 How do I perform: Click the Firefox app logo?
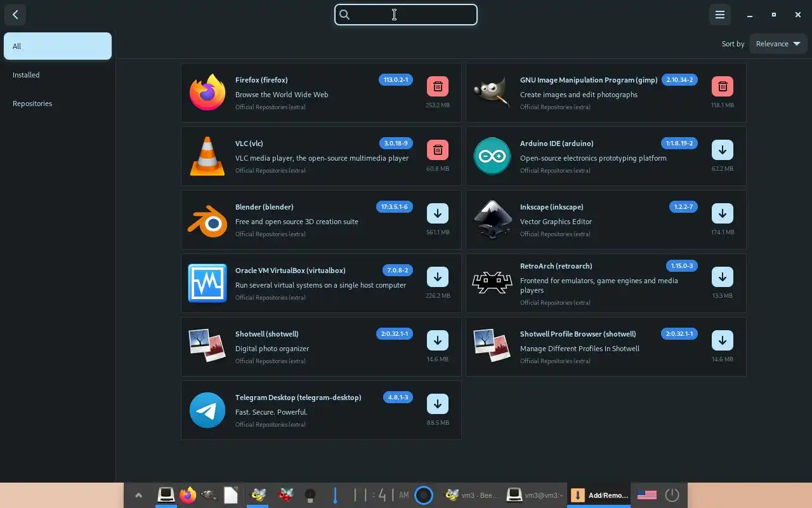tap(207, 93)
